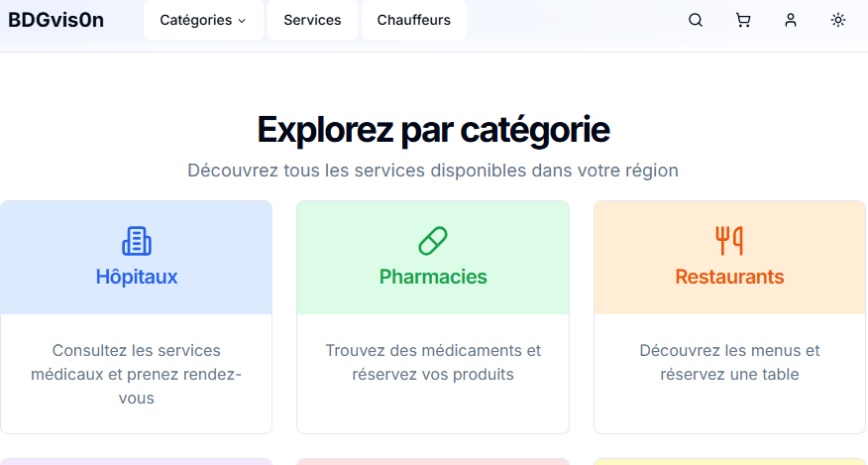Image resolution: width=868 pixels, height=465 pixels.
Task: Click the restaurant fork and knife icon
Action: [x=729, y=241]
